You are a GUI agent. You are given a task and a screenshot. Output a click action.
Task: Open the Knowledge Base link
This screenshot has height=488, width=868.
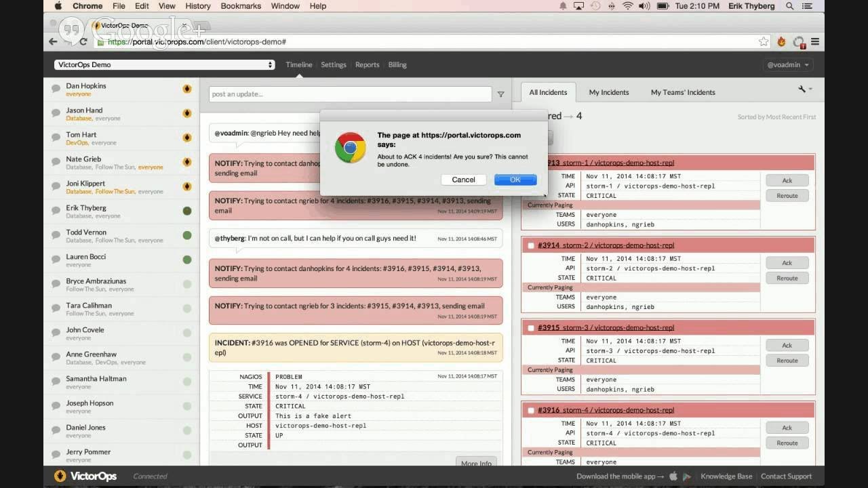point(726,476)
